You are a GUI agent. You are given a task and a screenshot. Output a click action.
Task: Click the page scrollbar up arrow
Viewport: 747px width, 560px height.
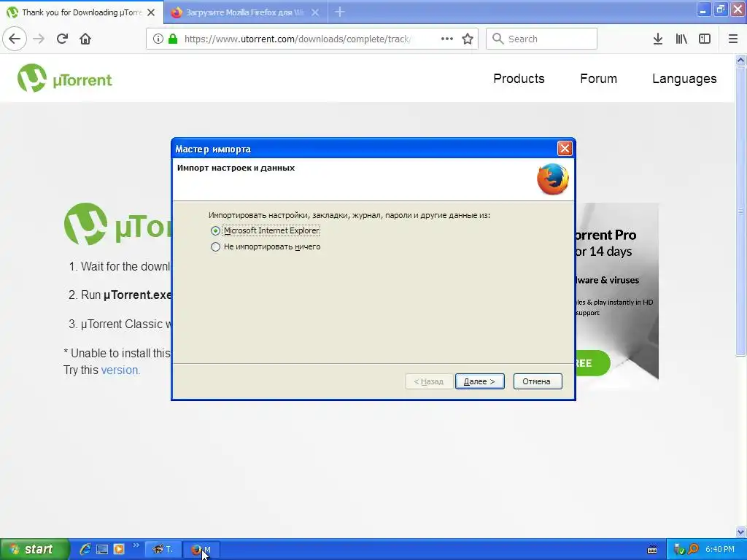740,60
